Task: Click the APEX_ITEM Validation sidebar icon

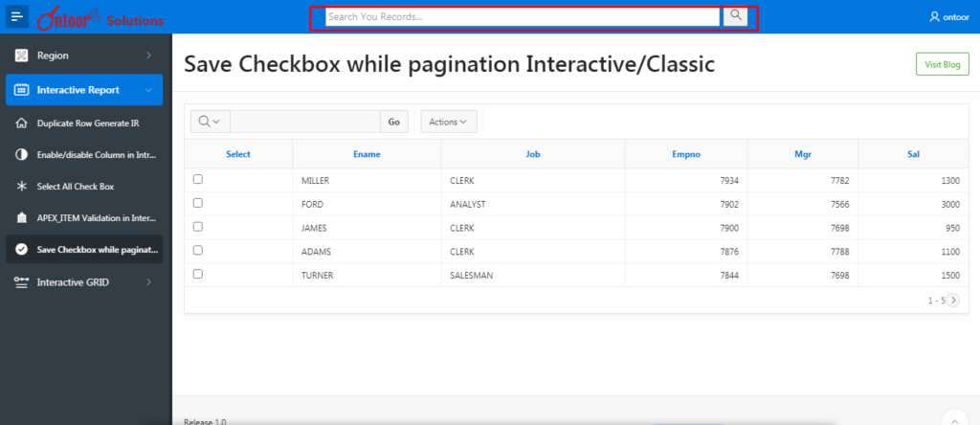Action: click(21, 217)
